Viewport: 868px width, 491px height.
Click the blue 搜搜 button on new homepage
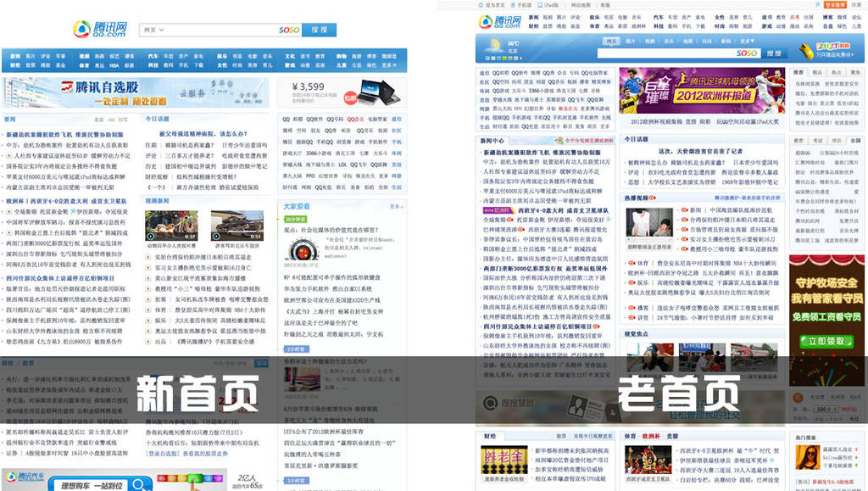(x=319, y=30)
